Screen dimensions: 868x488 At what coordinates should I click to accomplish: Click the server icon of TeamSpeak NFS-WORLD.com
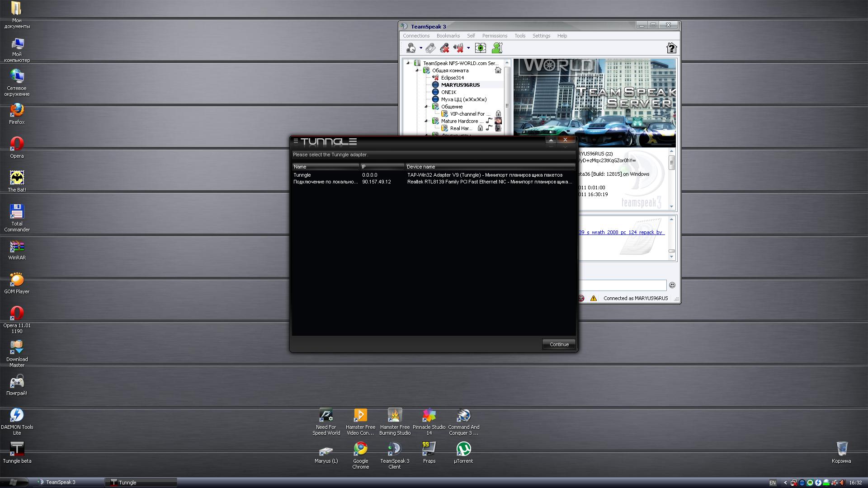tap(417, 63)
